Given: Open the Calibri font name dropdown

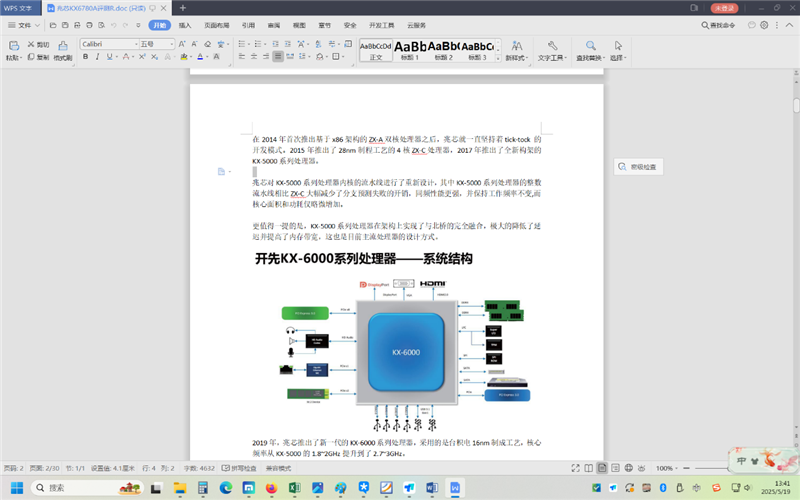Looking at the screenshot, I should (136, 44).
